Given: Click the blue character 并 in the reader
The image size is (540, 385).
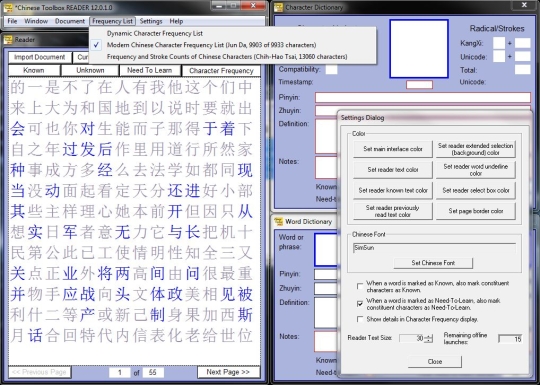Looking at the screenshot, I should tap(17, 294).
